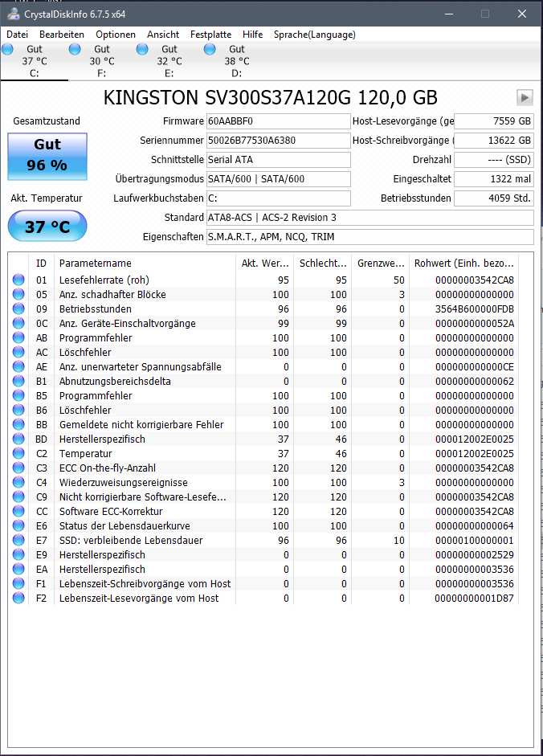Image resolution: width=543 pixels, height=756 pixels.
Task: Click the Parametername column header
Action: tap(145, 264)
